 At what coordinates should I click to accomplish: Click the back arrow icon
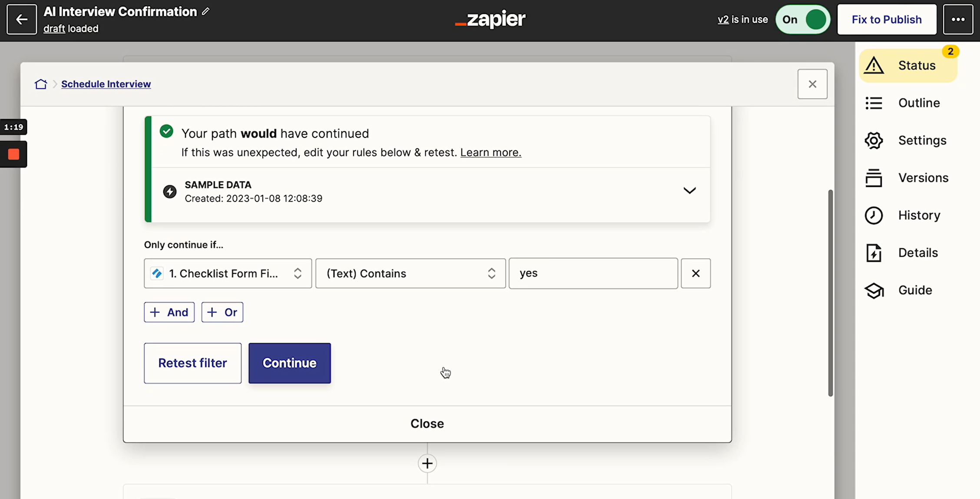21,19
